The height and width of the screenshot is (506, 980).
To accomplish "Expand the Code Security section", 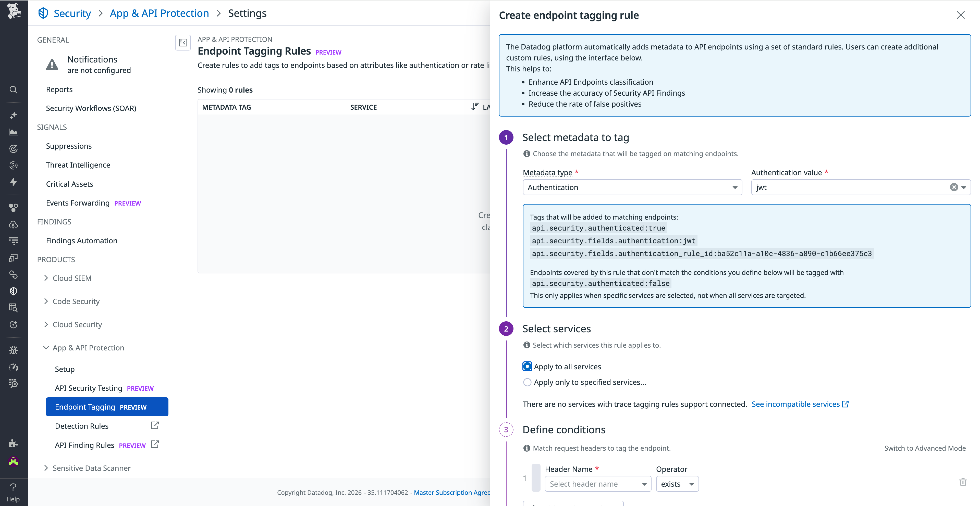I will tap(72, 301).
